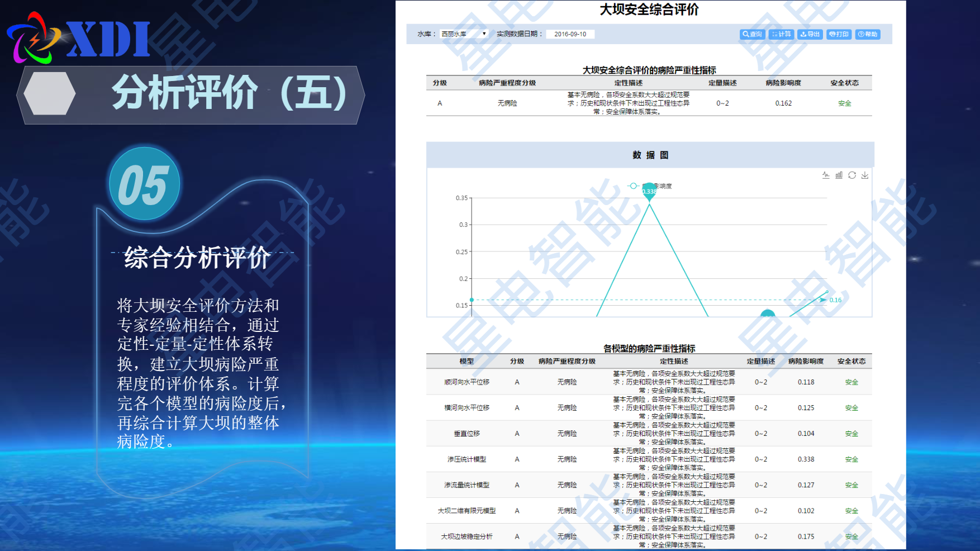Image resolution: width=980 pixels, height=551 pixels.
Task: Select the 渗压统计模型 table row
Action: point(649,459)
